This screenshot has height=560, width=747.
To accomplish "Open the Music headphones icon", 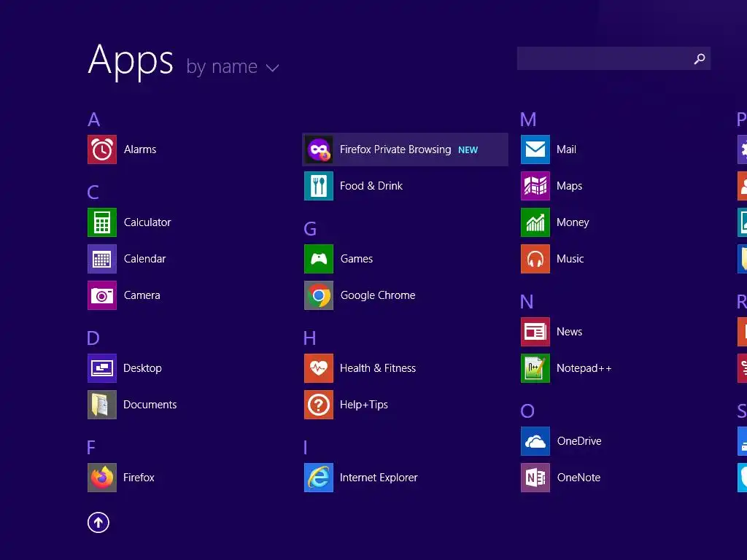I will click(x=535, y=259).
